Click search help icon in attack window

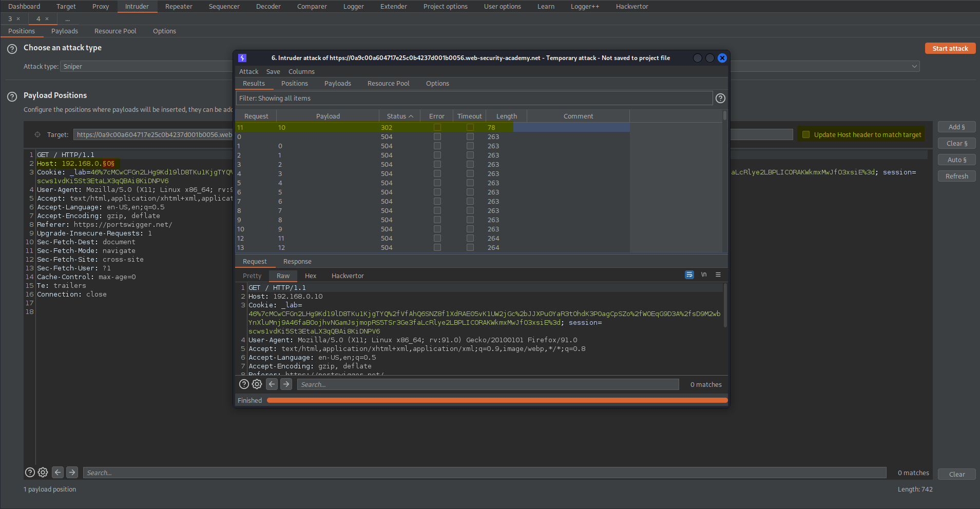(x=244, y=384)
